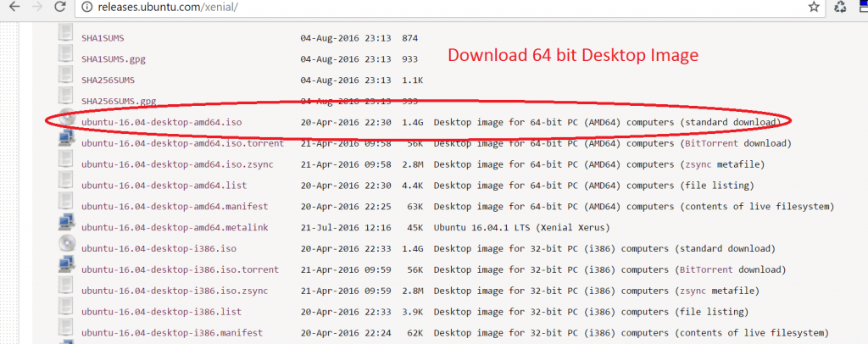Bookmark this page with the star icon
Image resolution: width=868 pixels, height=344 pixels.
pyautogui.click(x=813, y=7)
